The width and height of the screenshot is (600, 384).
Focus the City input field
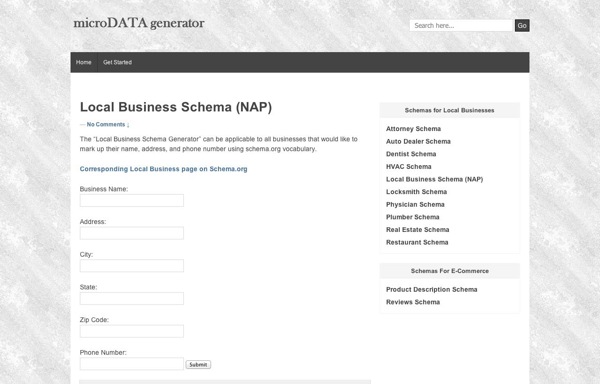(x=132, y=266)
